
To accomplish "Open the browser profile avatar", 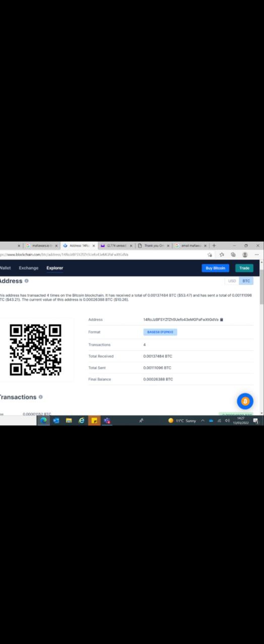I will [245, 255].
